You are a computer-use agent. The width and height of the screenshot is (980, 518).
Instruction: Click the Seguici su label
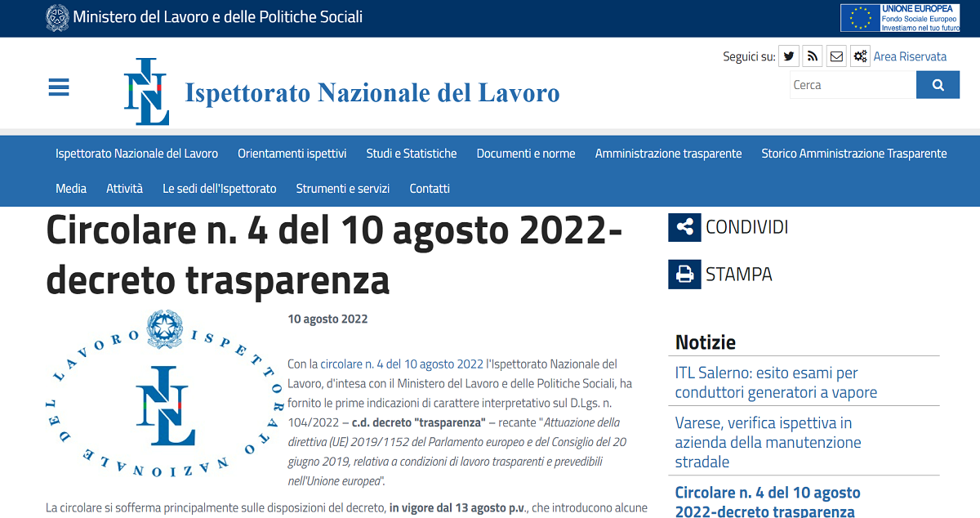pyautogui.click(x=749, y=56)
